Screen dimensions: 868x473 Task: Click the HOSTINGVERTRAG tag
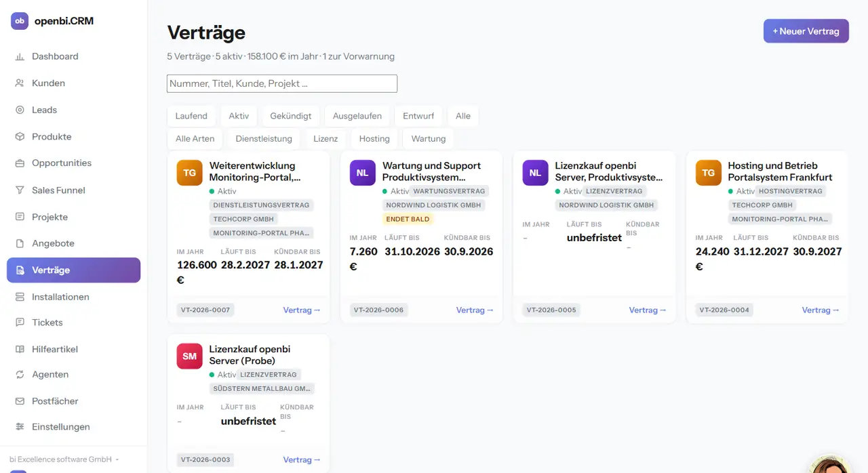pyautogui.click(x=791, y=191)
